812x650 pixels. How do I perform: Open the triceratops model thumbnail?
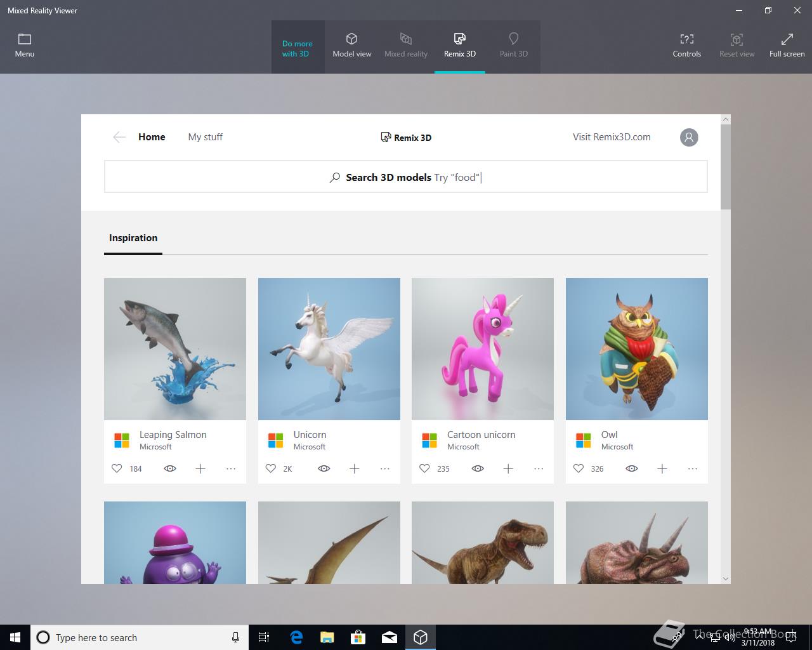coord(637,543)
